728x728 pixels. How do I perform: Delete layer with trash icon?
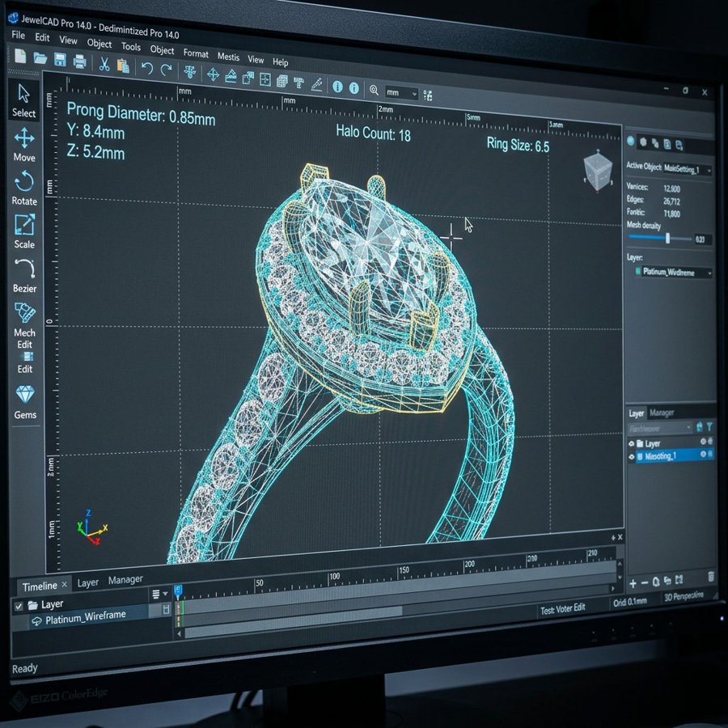tap(711, 576)
